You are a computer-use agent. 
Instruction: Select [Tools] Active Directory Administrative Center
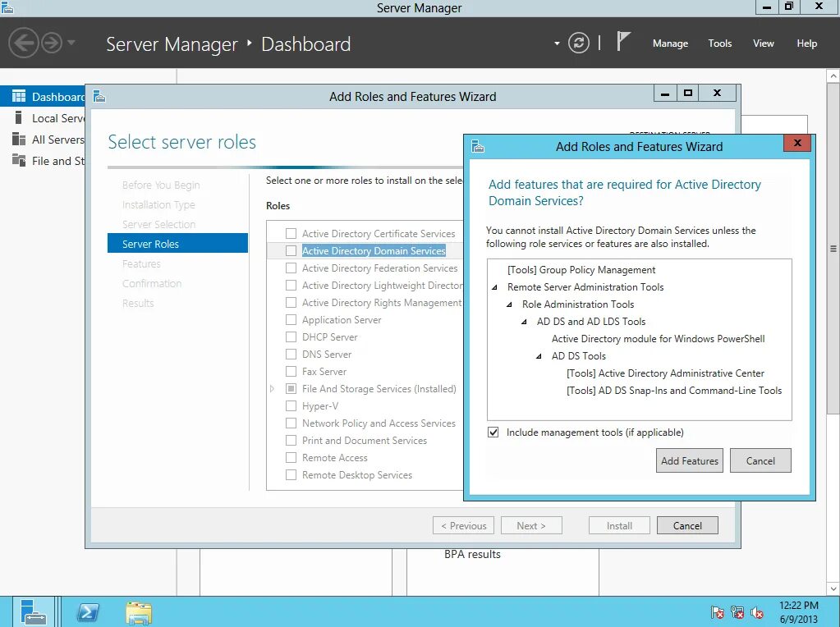[665, 373]
